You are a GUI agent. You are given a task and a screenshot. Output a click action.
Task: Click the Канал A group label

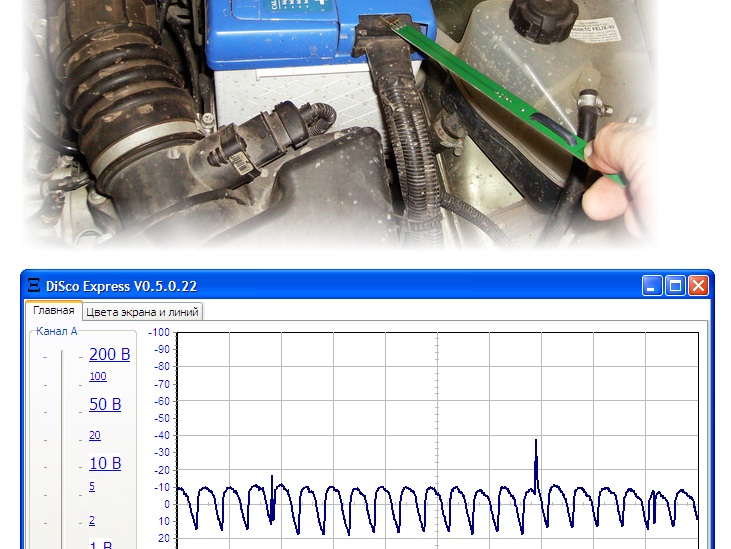pos(56,331)
